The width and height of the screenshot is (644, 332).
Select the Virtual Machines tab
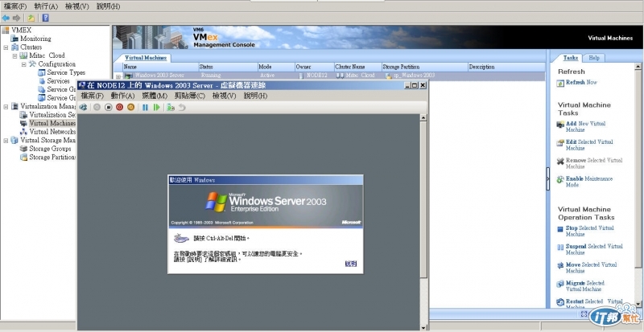pyautogui.click(x=146, y=58)
